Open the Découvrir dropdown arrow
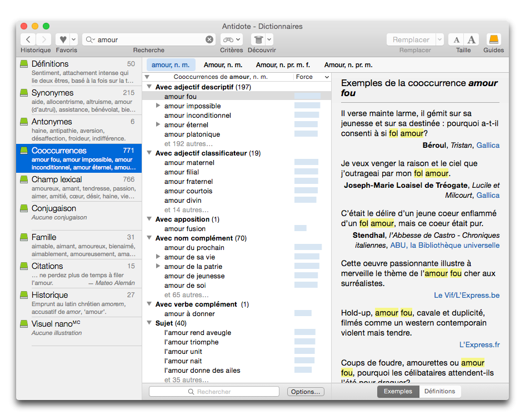 (x=269, y=39)
